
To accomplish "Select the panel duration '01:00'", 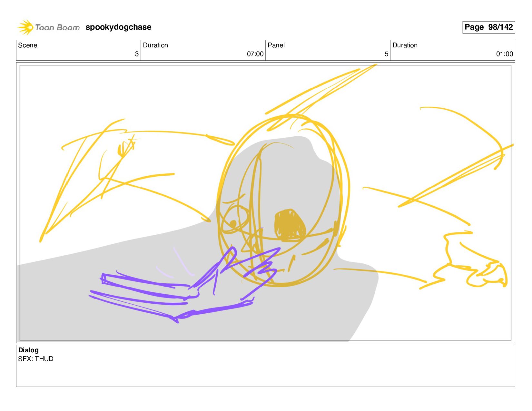I will (504, 54).
